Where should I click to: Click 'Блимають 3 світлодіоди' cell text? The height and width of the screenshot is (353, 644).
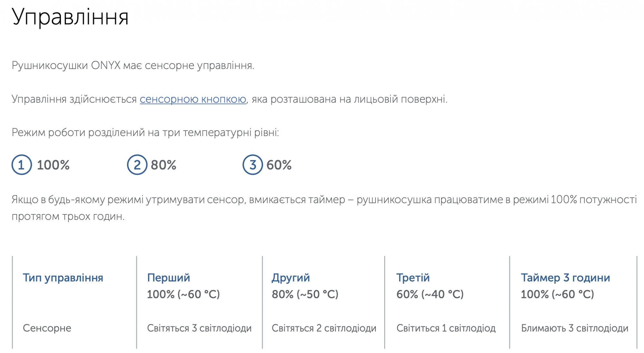tap(575, 328)
